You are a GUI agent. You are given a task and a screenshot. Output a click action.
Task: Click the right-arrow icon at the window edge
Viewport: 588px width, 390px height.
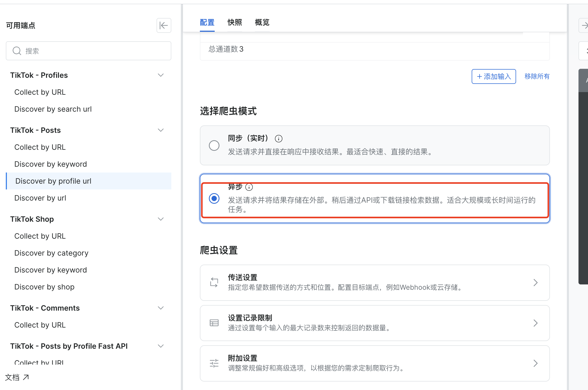click(x=585, y=25)
